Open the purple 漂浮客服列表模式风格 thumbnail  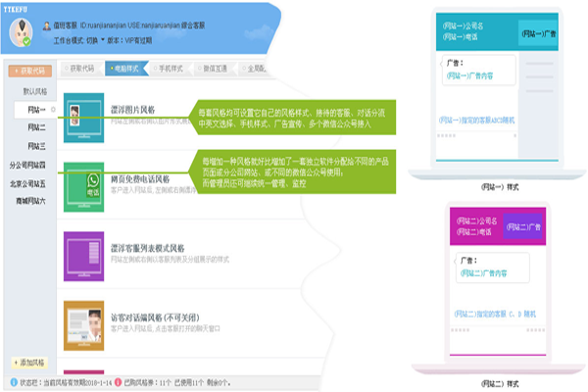[x=83, y=256]
